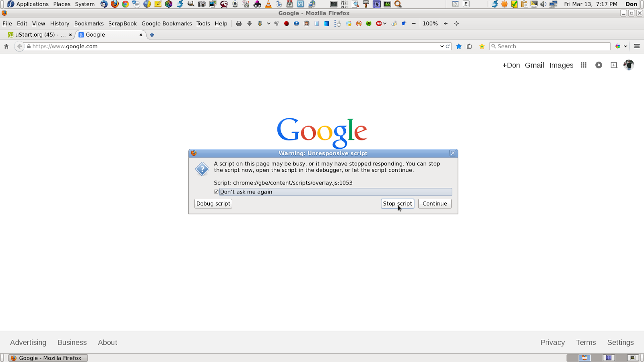Screen dimensions: 644x362
Task: Expand the URL bar history dropdown
Action: tap(442, 46)
